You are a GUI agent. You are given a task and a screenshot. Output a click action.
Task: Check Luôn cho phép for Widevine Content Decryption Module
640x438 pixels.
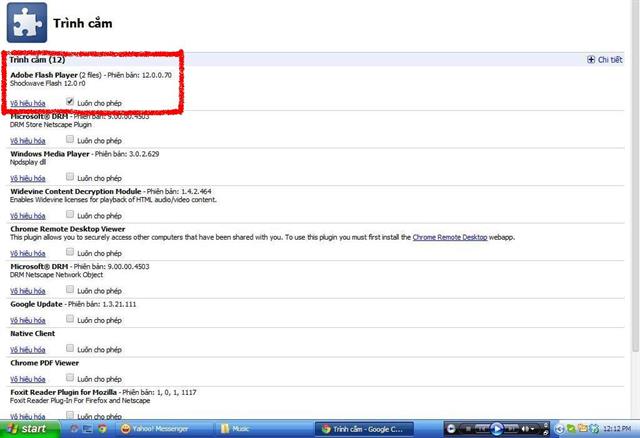click(70, 214)
